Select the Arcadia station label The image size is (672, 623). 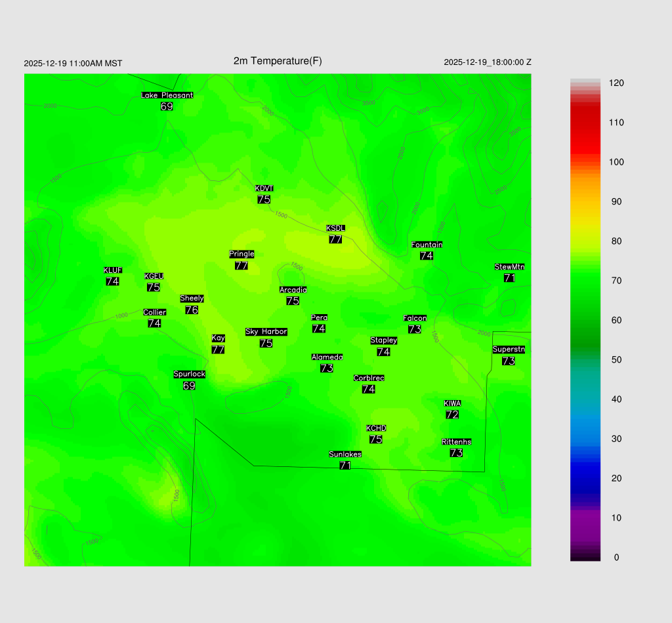coord(293,290)
